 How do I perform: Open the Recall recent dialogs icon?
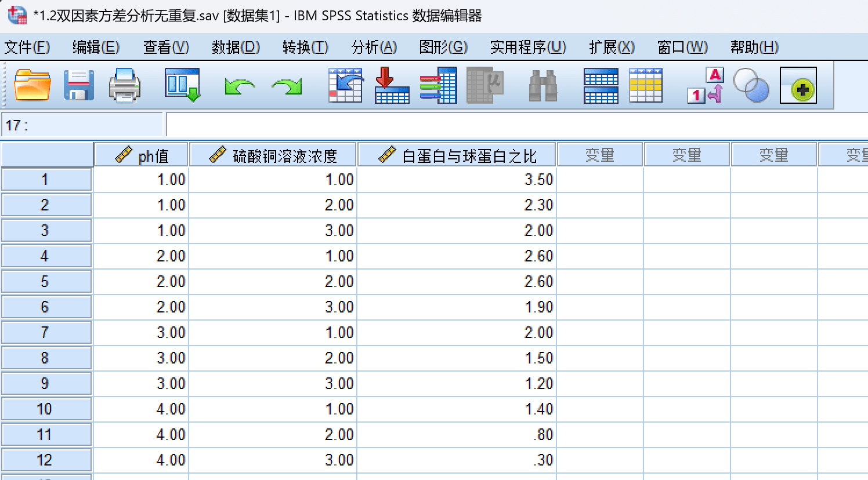(182, 85)
